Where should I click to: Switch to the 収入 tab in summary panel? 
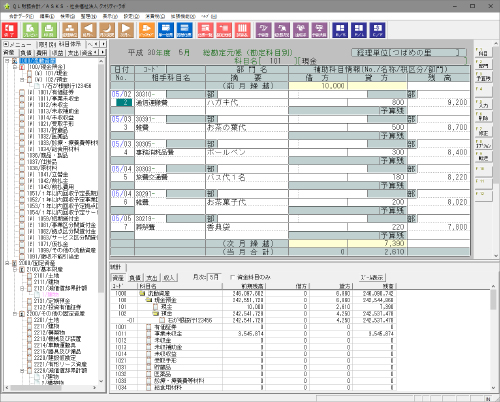coord(169,277)
